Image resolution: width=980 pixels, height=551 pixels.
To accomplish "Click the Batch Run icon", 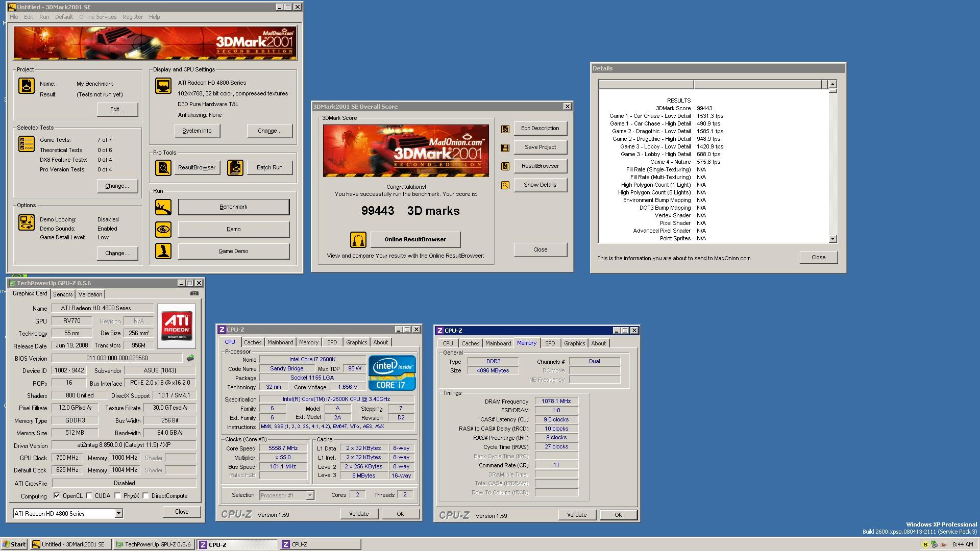I will coord(235,167).
